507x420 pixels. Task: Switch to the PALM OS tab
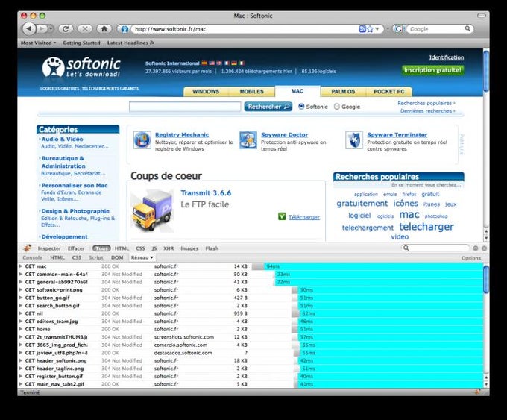pyautogui.click(x=343, y=91)
